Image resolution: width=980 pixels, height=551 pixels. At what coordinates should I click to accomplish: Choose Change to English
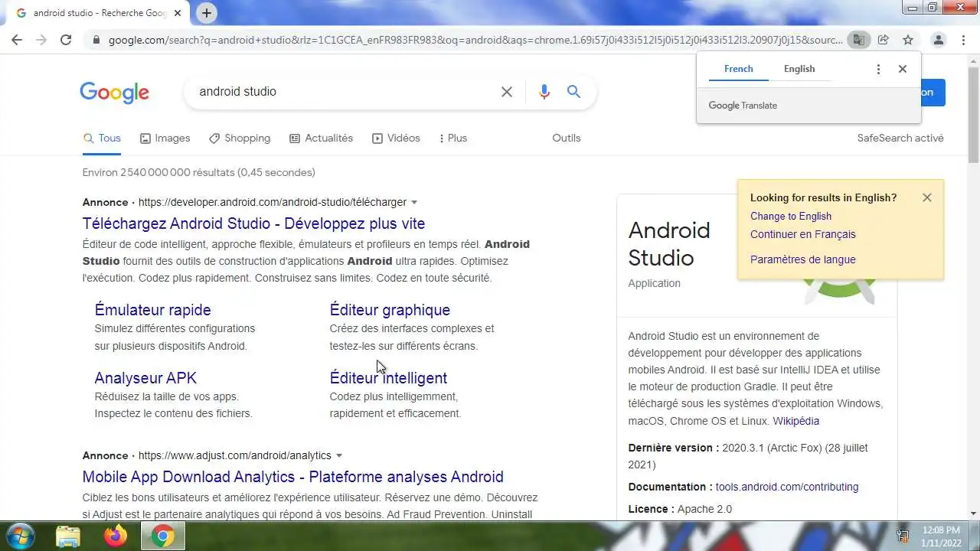[791, 217]
